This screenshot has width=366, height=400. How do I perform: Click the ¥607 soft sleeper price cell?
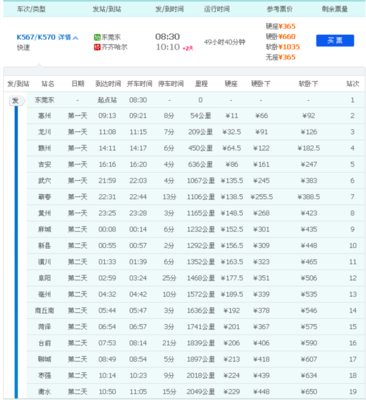click(309, 359)
